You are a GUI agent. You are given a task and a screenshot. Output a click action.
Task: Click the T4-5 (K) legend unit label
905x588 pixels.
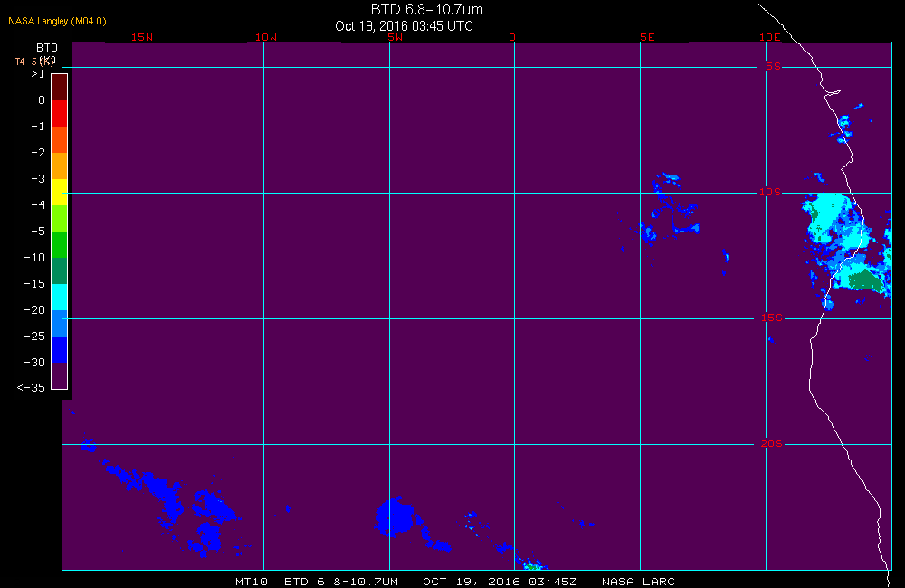[x=35, y=62]
